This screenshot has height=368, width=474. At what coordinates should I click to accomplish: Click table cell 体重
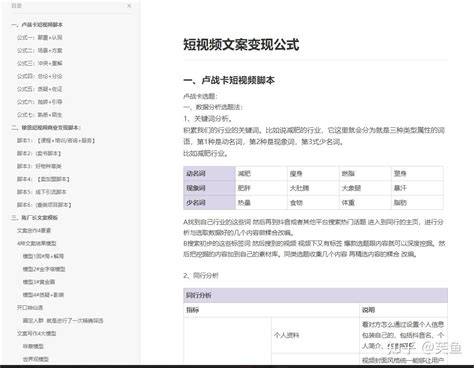365,203
